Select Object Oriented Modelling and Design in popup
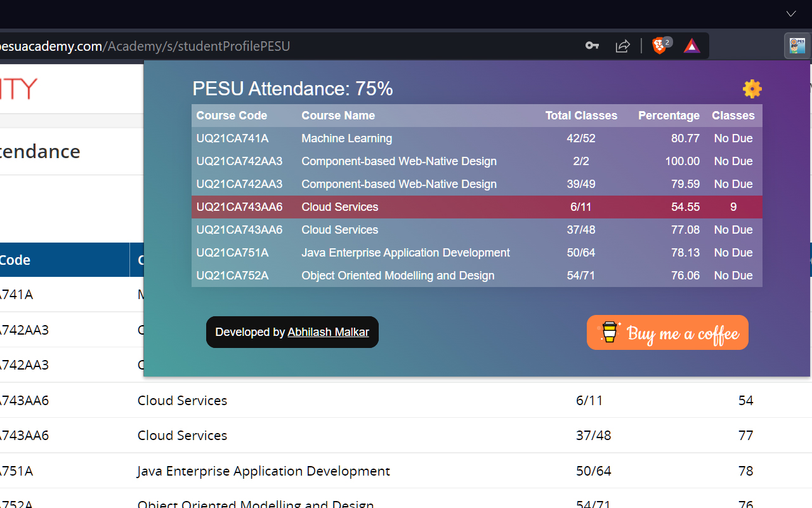Screen dimensions: 812x508 398,276
